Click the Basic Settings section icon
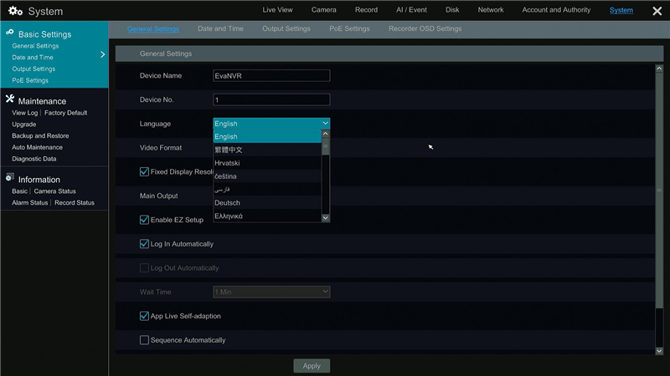The width and height of the screenshot is (670, 376). click(9, 32)
